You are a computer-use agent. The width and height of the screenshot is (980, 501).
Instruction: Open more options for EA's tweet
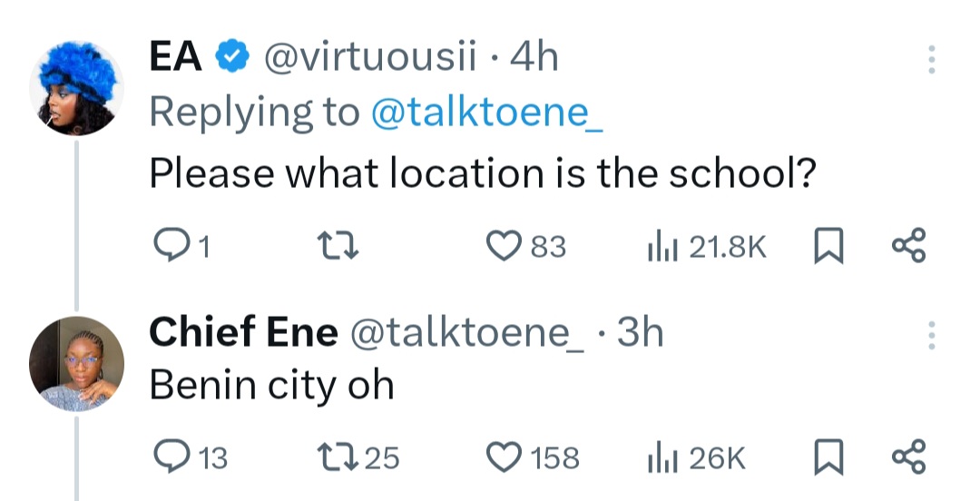pos(930,59)
